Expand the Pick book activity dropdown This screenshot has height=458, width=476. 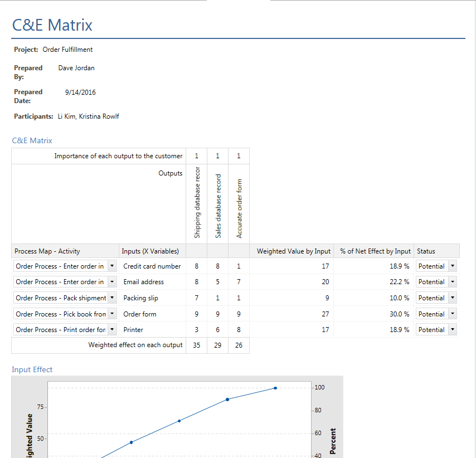111,314
